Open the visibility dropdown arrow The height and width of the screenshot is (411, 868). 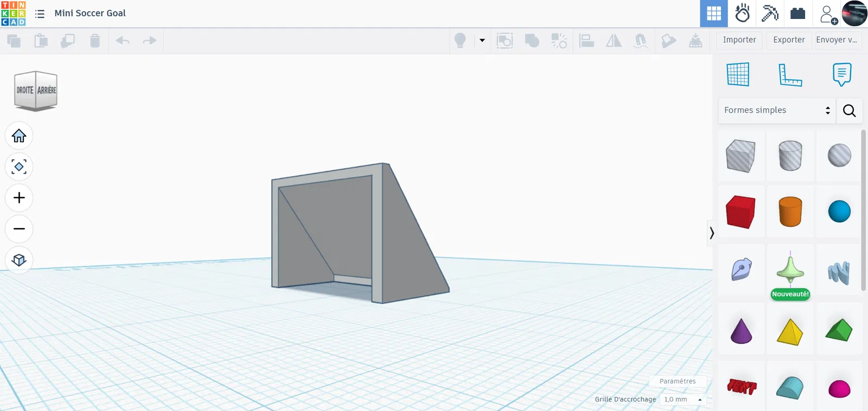482,40
